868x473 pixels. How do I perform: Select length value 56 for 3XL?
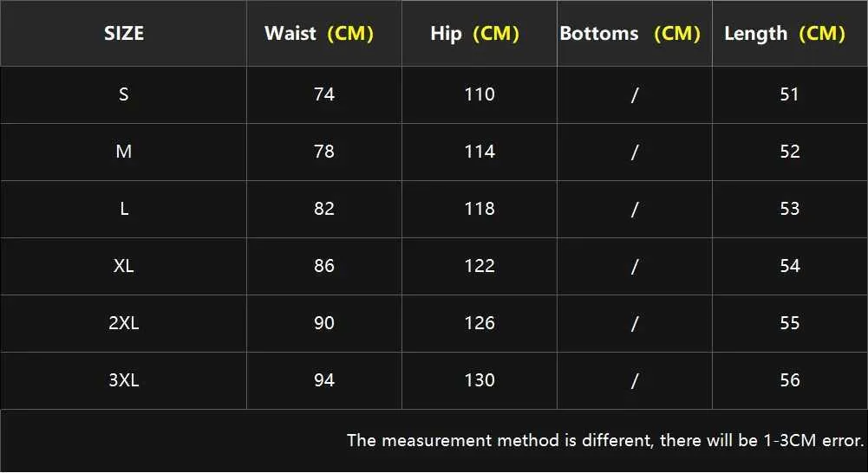(790, 380)
